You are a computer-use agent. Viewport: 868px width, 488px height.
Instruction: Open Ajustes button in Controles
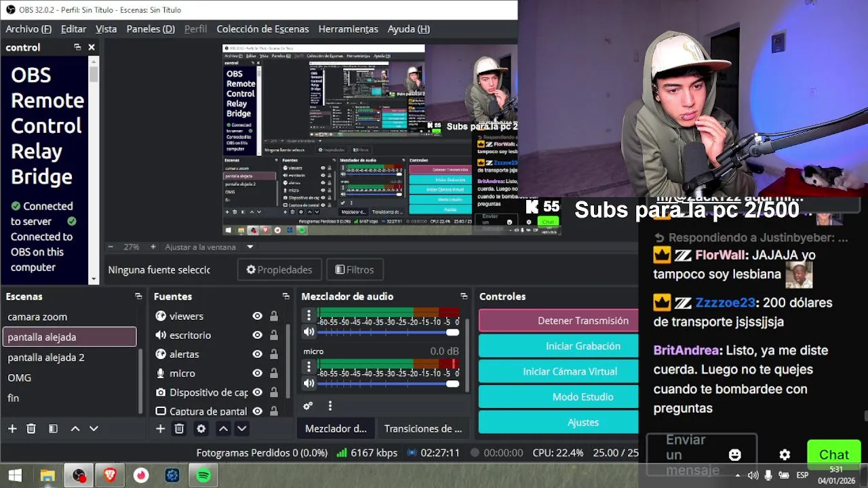[559, 422]
